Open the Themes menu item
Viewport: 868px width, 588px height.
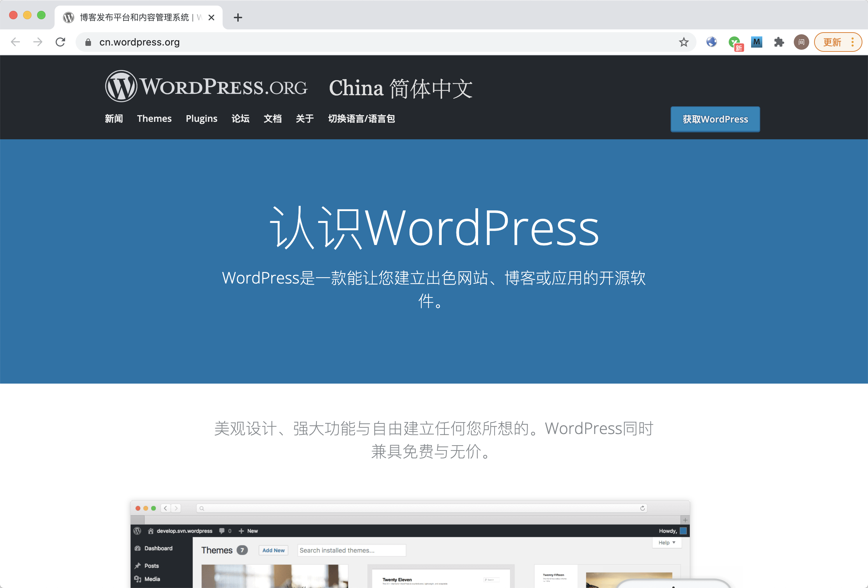pos(154,119)
